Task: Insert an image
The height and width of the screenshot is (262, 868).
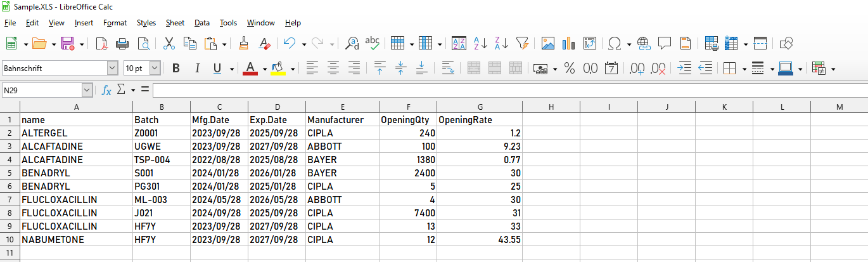Action: point(548,43)
